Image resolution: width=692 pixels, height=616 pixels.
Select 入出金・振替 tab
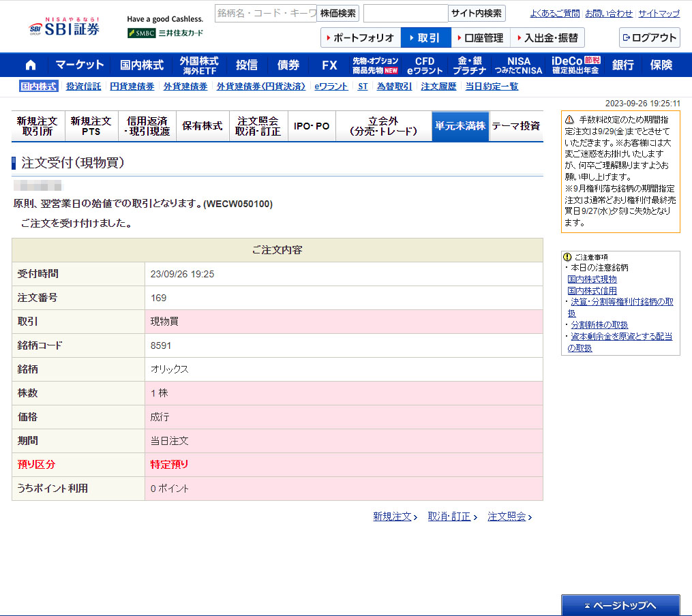[x=547, y=37]
